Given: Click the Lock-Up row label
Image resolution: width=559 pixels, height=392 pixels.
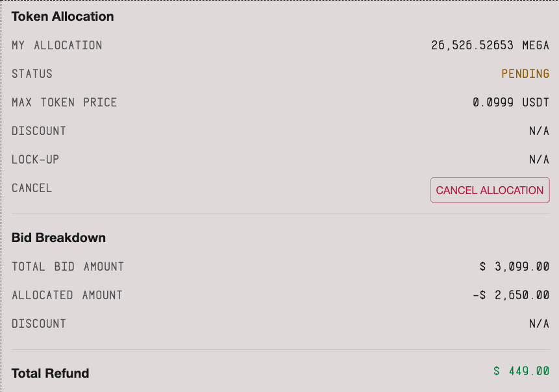Looking at the screenshot, I should (x=35, y=160).
